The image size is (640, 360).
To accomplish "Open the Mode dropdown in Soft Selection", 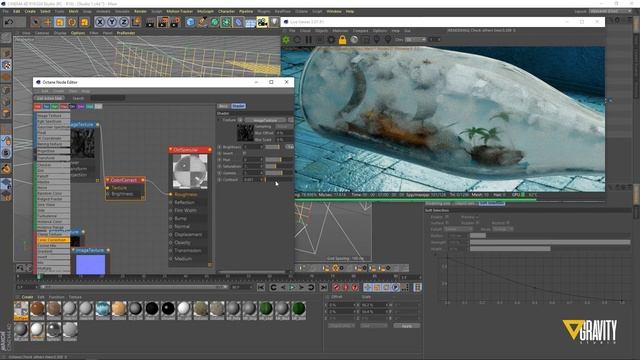I will [502, 229].
